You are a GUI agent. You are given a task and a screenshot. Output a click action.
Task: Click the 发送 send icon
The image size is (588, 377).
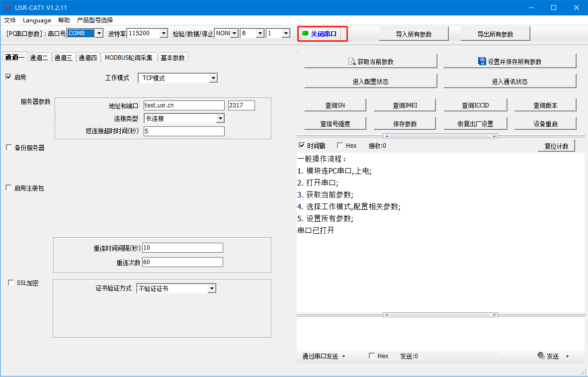(541, 356)
